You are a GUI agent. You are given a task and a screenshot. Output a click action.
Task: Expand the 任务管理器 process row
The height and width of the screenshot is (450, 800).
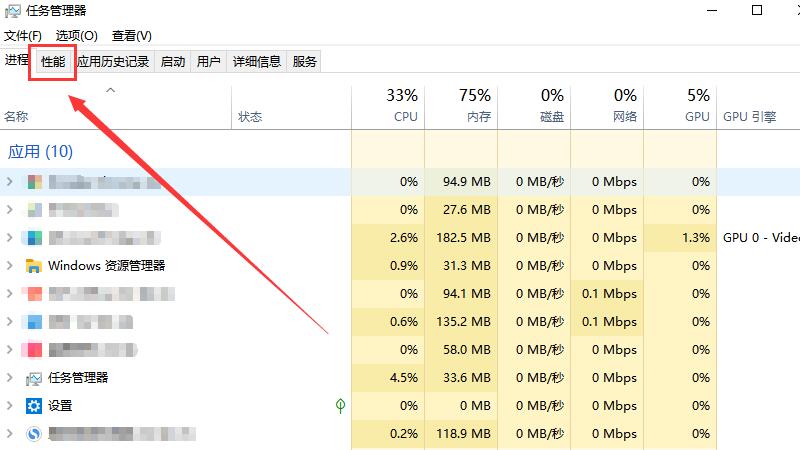[10, 378]
